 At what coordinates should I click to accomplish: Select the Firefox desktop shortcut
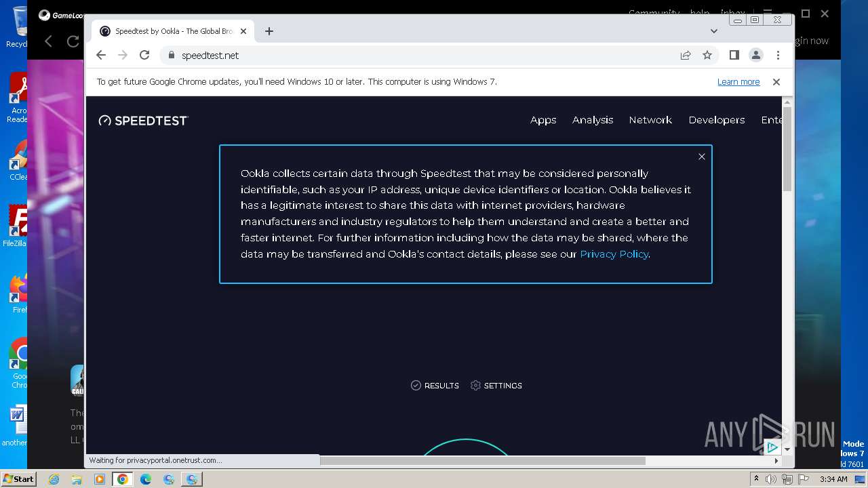coord(18,293)
